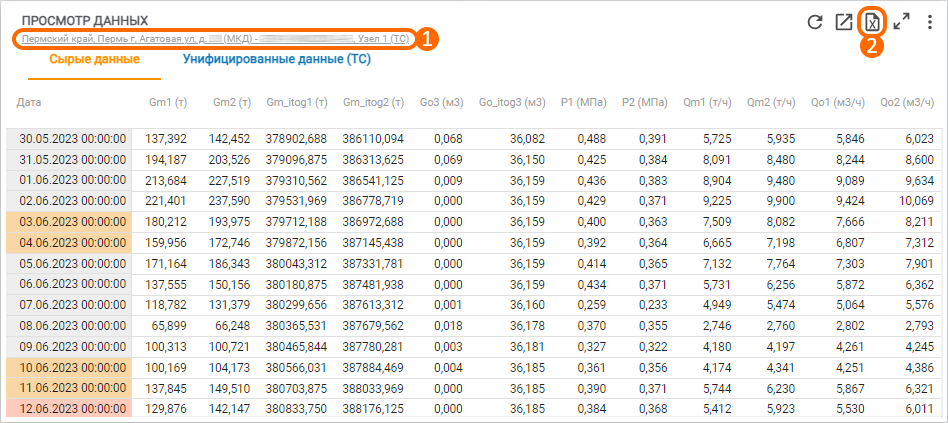Switch to Сырые данные tab
The height and width of the screenshot is (423, 948).
[94, 59]
